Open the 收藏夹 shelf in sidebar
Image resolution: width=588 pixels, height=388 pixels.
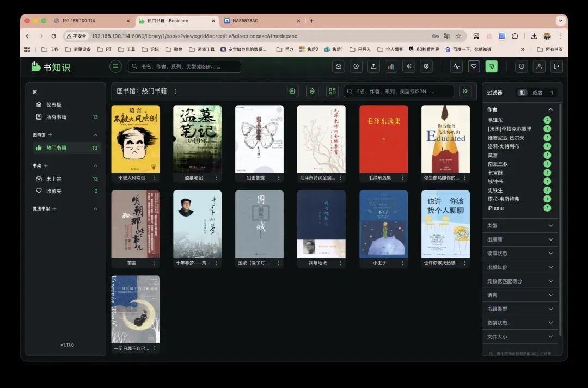click(x=53, y=191)
